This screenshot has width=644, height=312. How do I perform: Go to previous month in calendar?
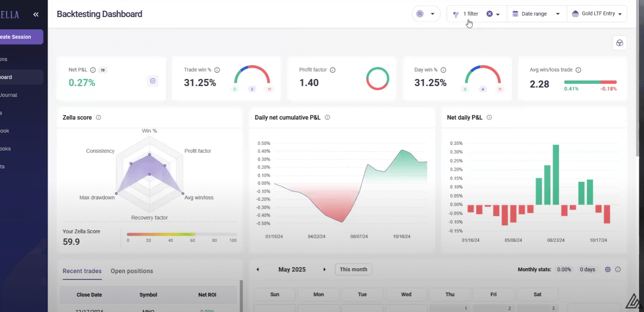(258, 270)
